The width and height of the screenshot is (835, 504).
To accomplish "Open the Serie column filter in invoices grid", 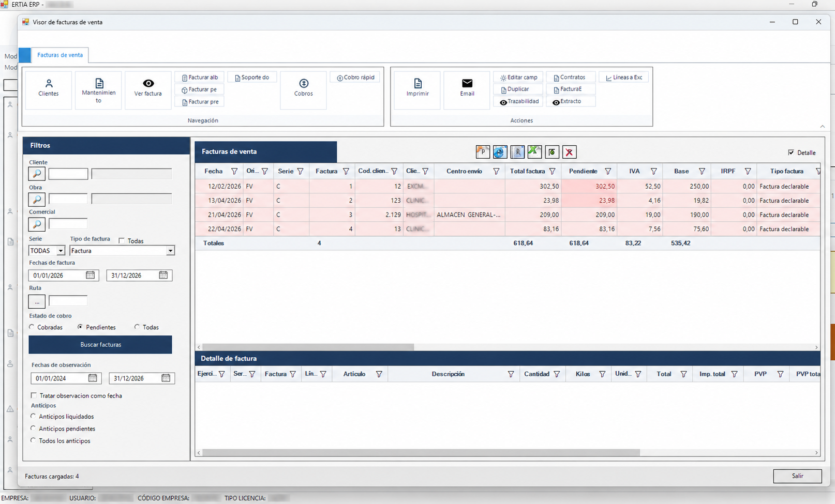I will (300, 171).
